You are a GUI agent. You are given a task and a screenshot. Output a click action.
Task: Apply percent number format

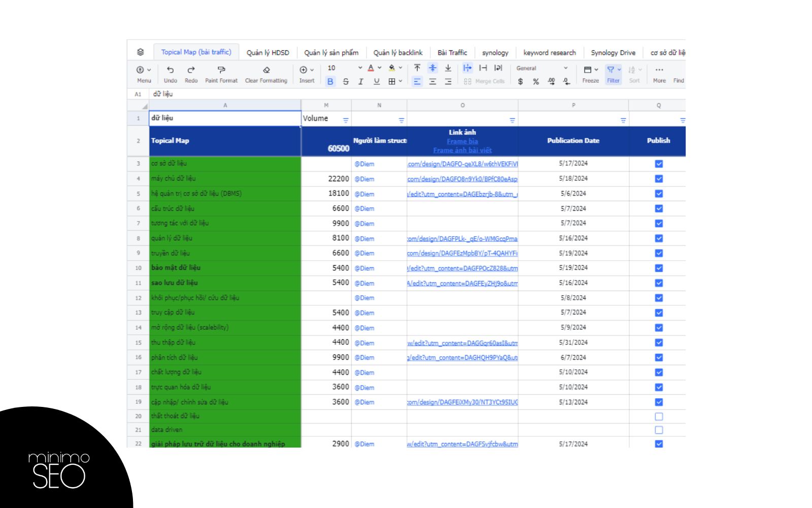click(536, 81)
